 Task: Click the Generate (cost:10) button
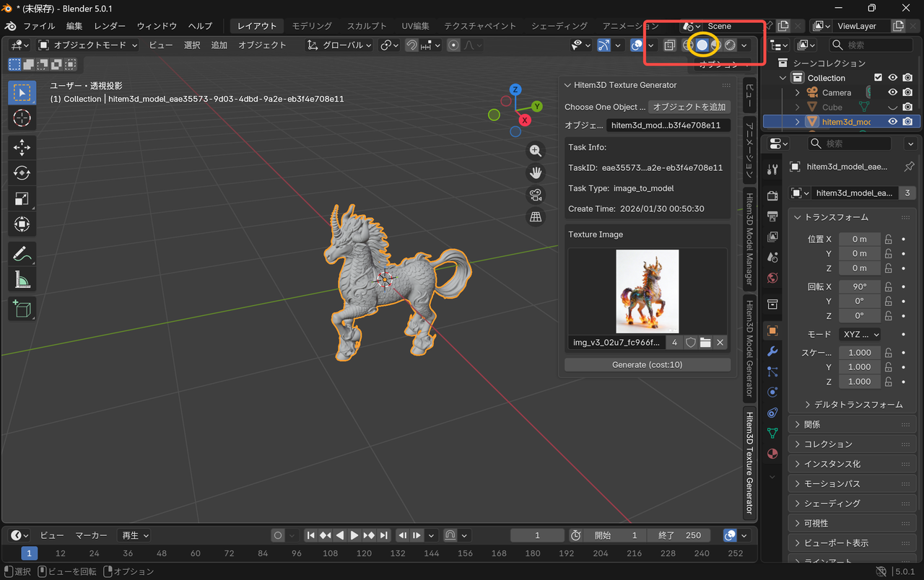[x=647, y=365]
